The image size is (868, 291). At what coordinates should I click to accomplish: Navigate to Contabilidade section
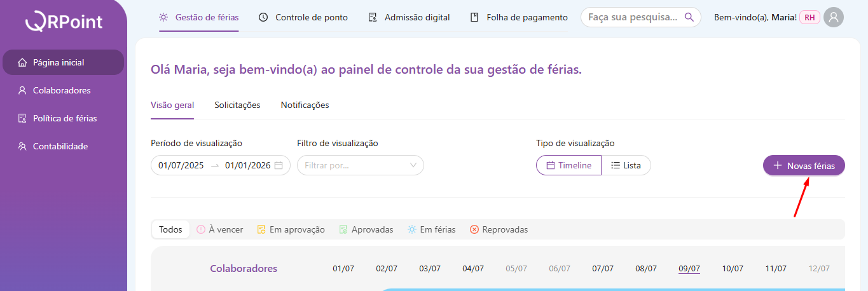pyautogui.click(x=60, y=146)
